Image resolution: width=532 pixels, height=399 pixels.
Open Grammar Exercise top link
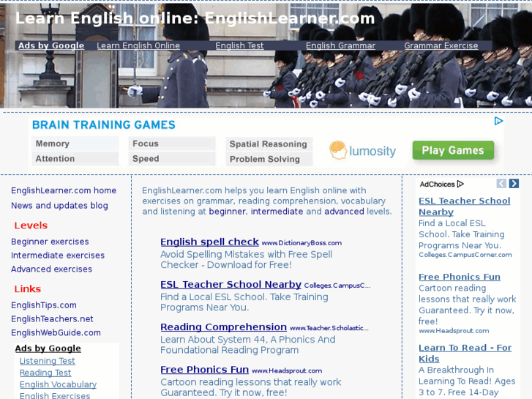441,45
